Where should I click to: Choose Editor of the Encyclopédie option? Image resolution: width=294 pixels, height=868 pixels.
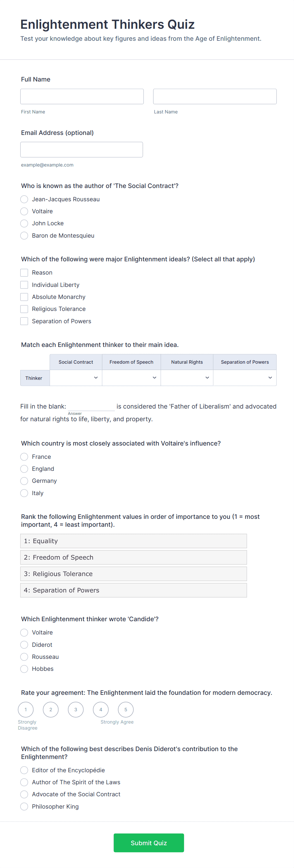click(x=24, y=770)
